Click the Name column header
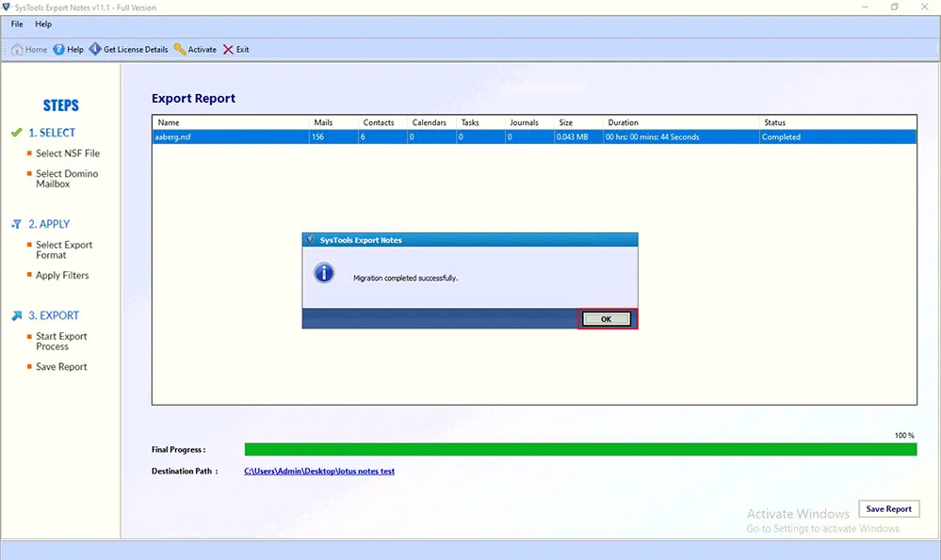 (231, 122)
